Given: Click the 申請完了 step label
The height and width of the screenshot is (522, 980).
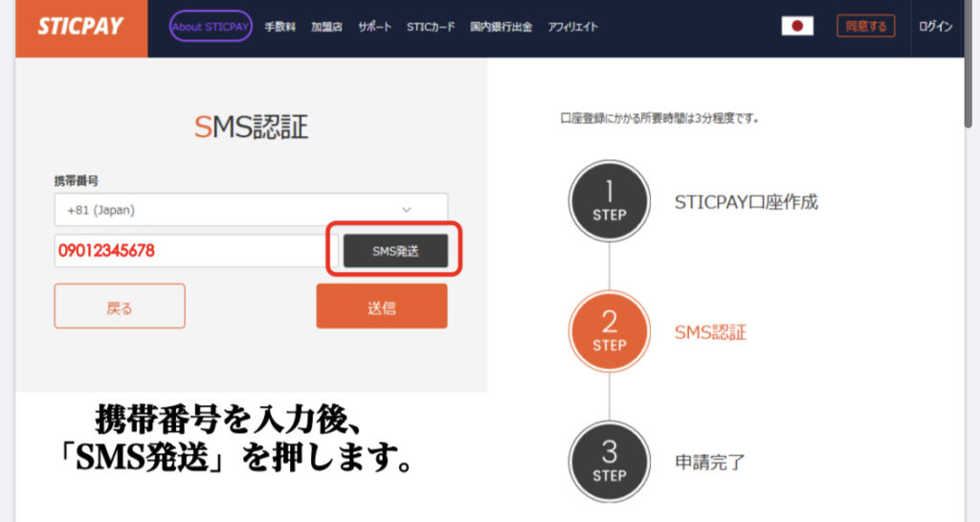Looking at the screenshot, I should point(710,463).
